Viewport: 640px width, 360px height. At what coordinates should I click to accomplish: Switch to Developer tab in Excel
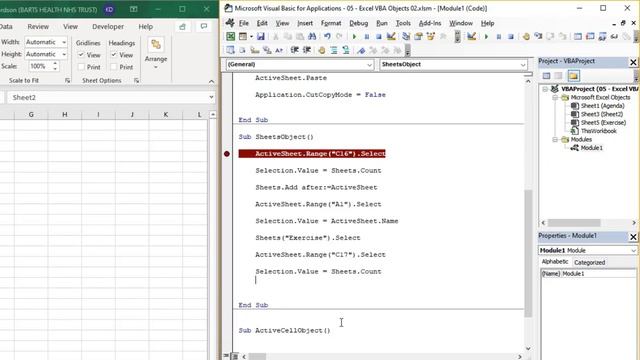click(x=108, y=27)
